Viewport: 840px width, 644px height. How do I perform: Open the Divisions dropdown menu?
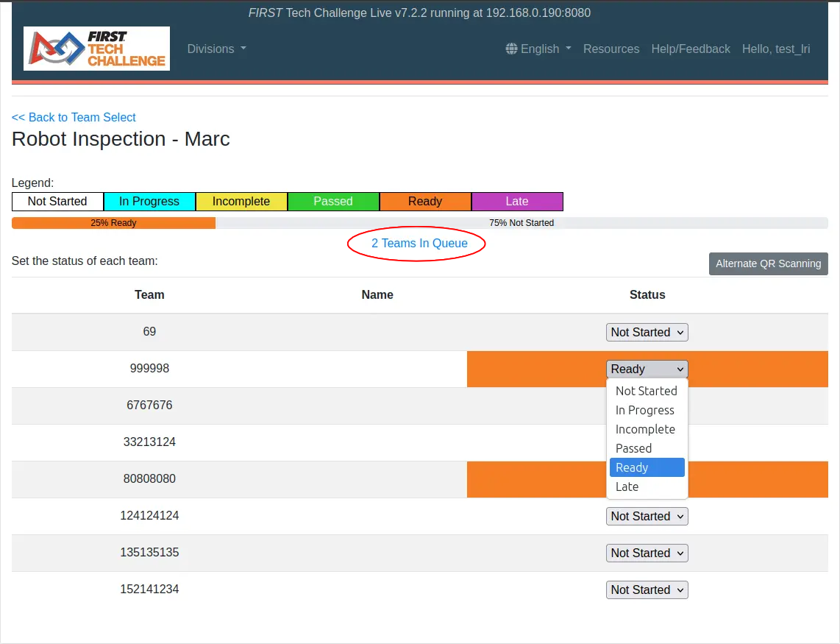[216, 49]
